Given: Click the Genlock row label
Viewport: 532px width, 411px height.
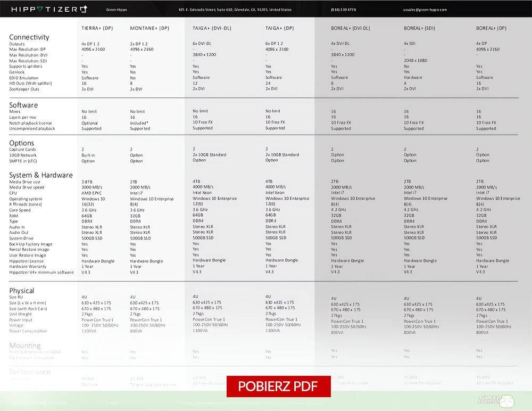Looking at the screenshot, I should (17, 72).
